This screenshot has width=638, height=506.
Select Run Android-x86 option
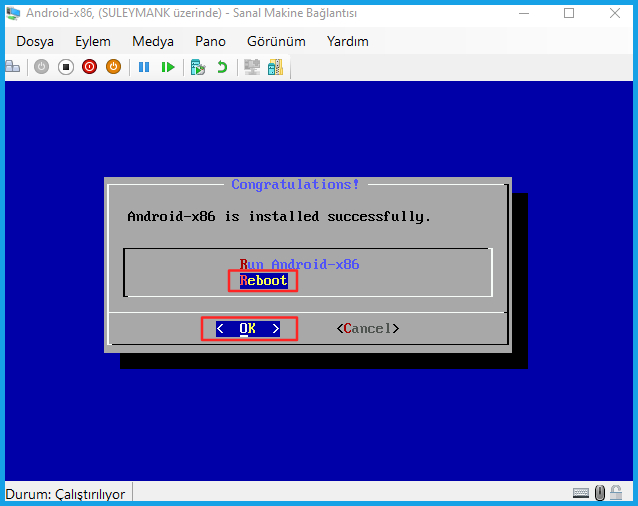299,264
